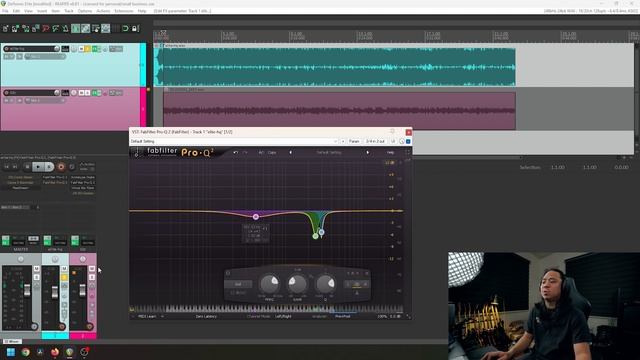Open the Actions menu
The image size is (640, 360).
(103, 11)
